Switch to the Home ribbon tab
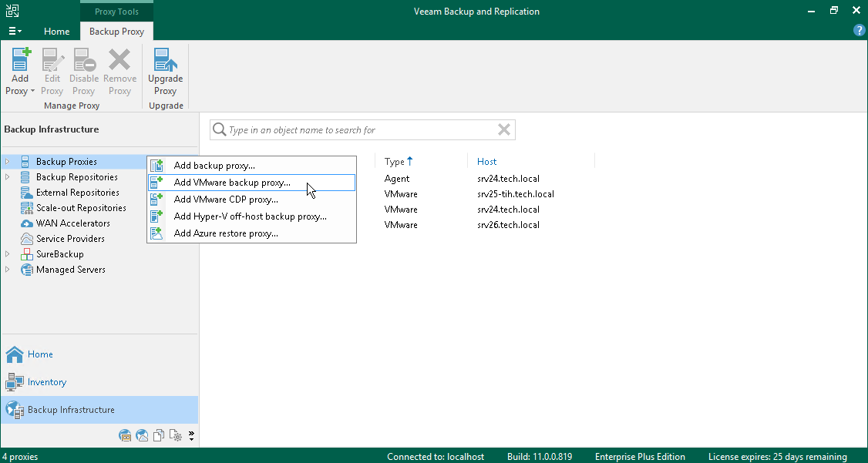The width and height of the screenshot is (868, 463). (56, 32)
